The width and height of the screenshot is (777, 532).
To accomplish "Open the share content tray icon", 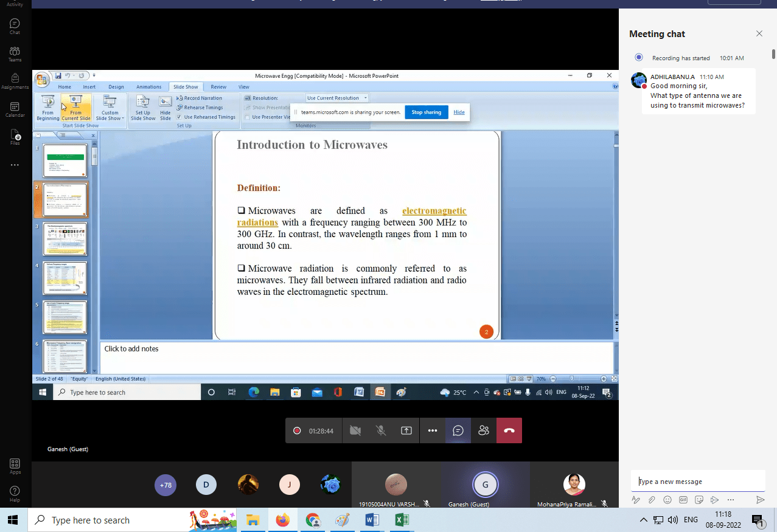I will pyautogui.click(x=406, y=430).
